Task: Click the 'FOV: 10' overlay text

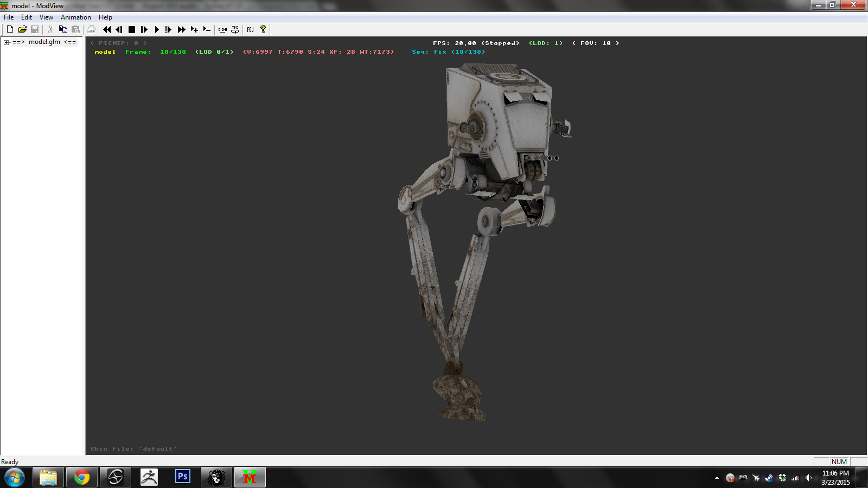Action: point(596,43)
